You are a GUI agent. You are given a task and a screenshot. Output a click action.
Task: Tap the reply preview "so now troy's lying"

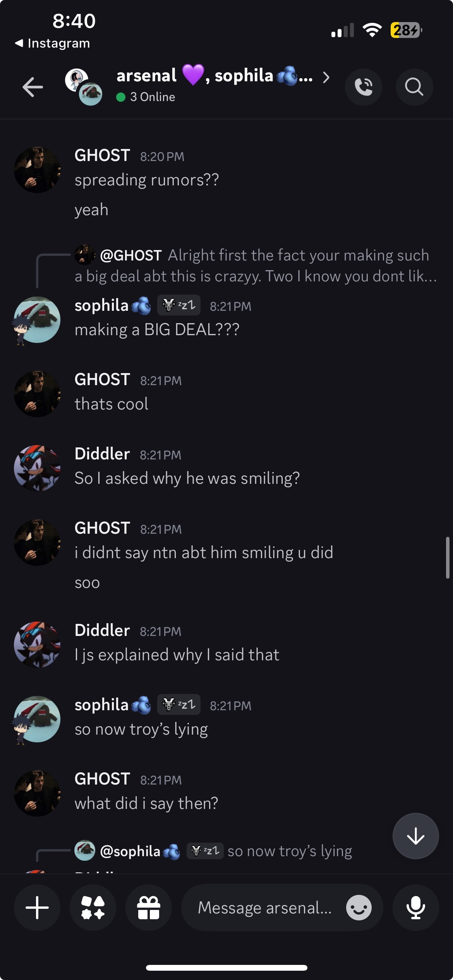point(290,851)
